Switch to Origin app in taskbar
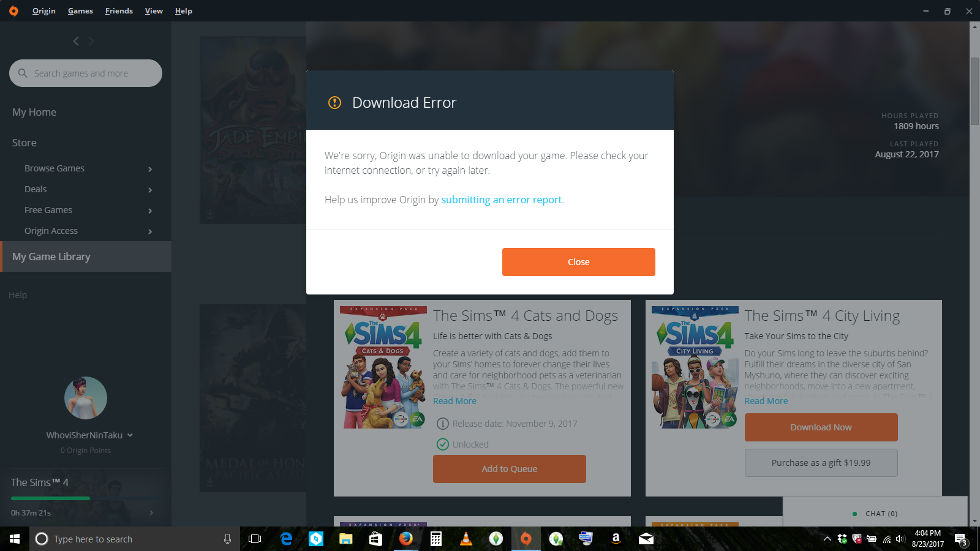This screenshot has height=551, width=980. pos(526,539)
